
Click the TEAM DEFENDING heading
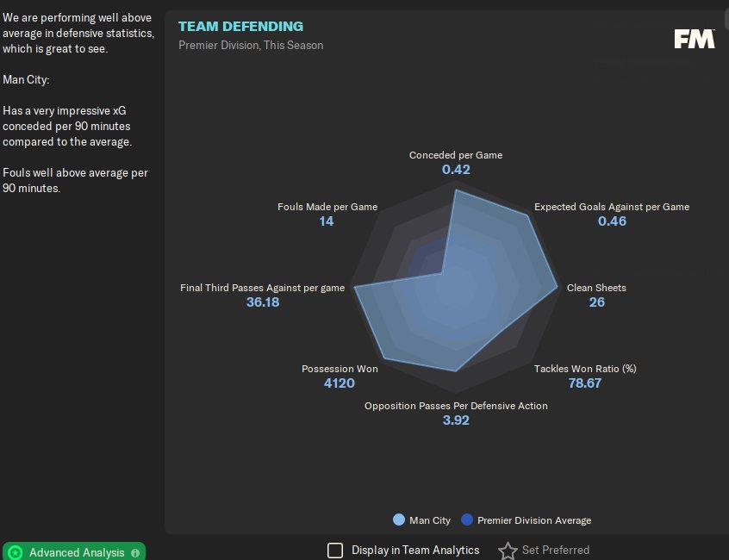240,27
